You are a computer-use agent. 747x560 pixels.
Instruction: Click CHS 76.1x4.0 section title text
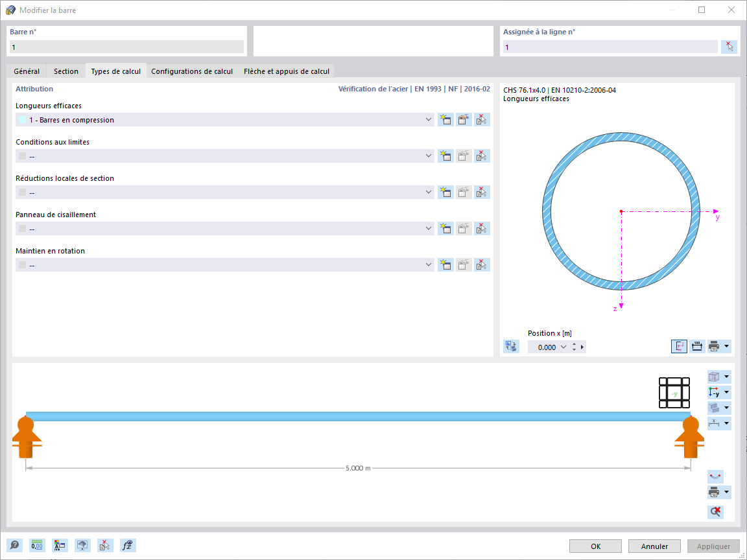[x=560, y=90]
